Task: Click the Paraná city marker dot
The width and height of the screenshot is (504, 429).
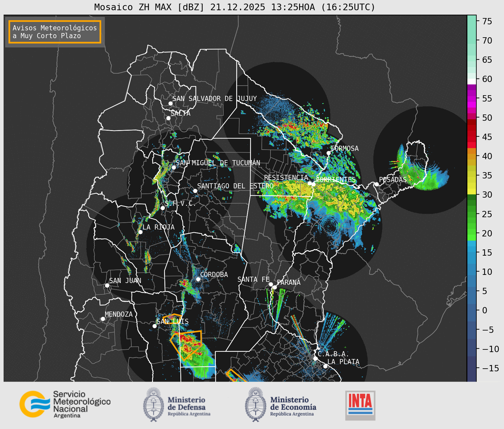Action: pyautogui.click(x=275, y=287)
